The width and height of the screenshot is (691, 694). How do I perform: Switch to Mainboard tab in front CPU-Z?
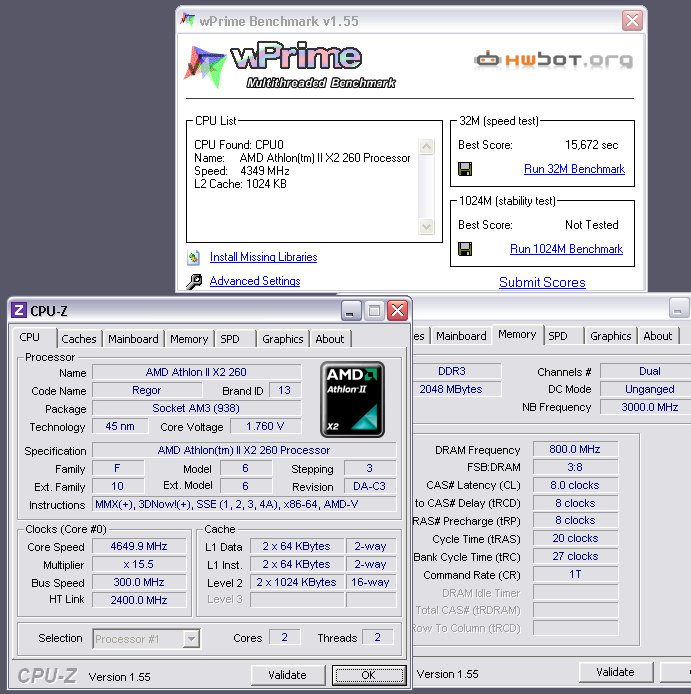[x=133, y=339]
